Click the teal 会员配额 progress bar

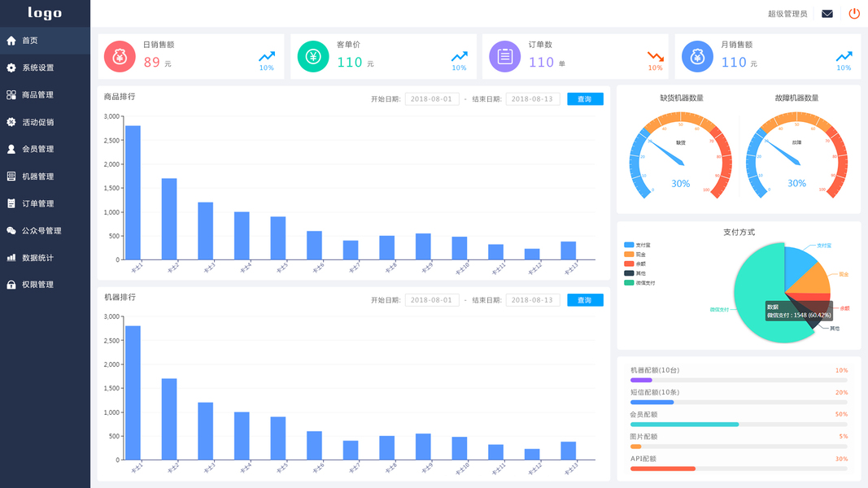(x=685, y=425)
